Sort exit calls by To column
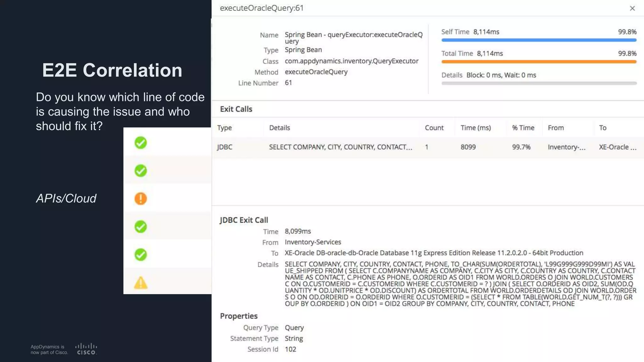Image resolution: width=644 pixels, height=362 pixels. coord(602,128)
